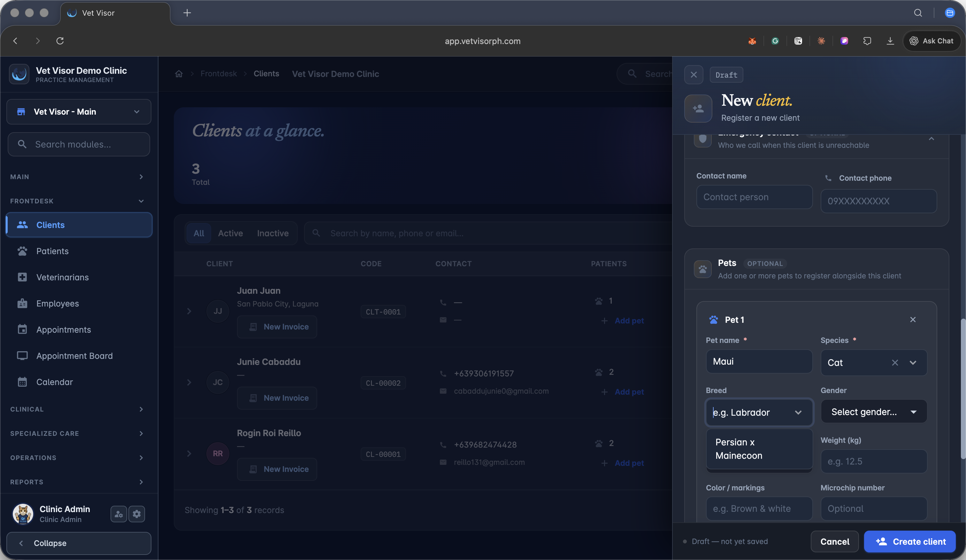Click the Grammarly extension icon
The width and height of the screenshot is (966, 560).
[x=775, y=41]
